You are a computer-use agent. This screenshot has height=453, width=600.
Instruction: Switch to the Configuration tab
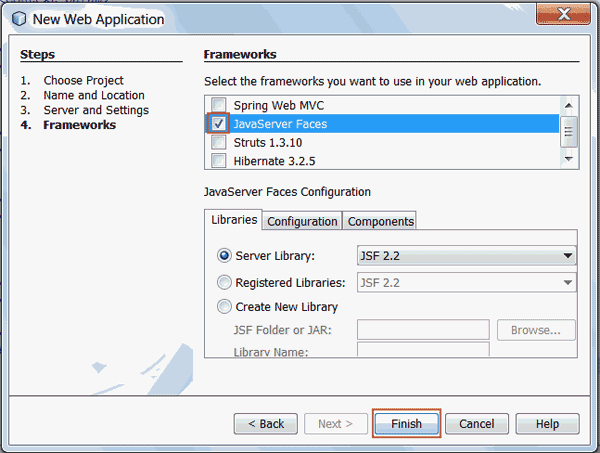click(302, 222)
